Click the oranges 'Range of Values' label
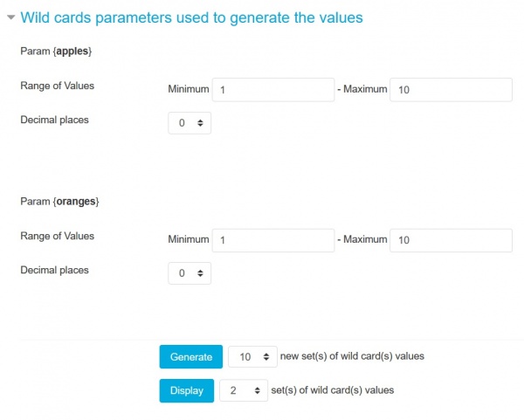 (57, 236)
